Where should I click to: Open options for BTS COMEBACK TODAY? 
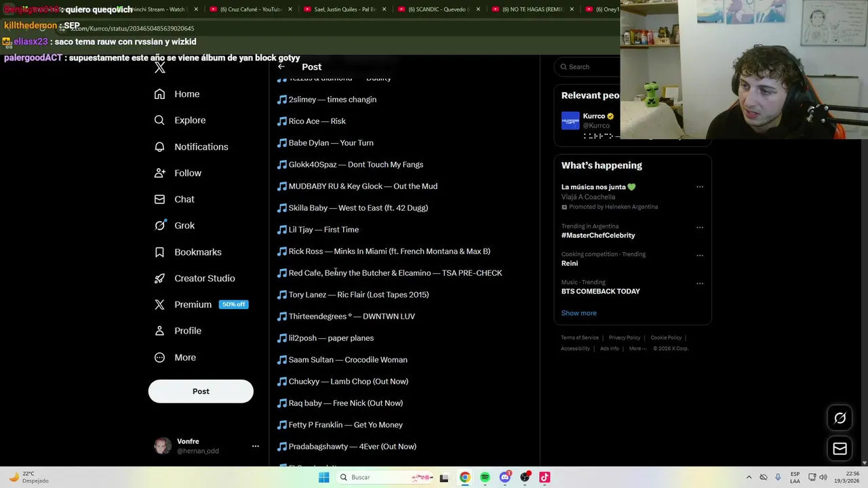(x=700, y=283)
